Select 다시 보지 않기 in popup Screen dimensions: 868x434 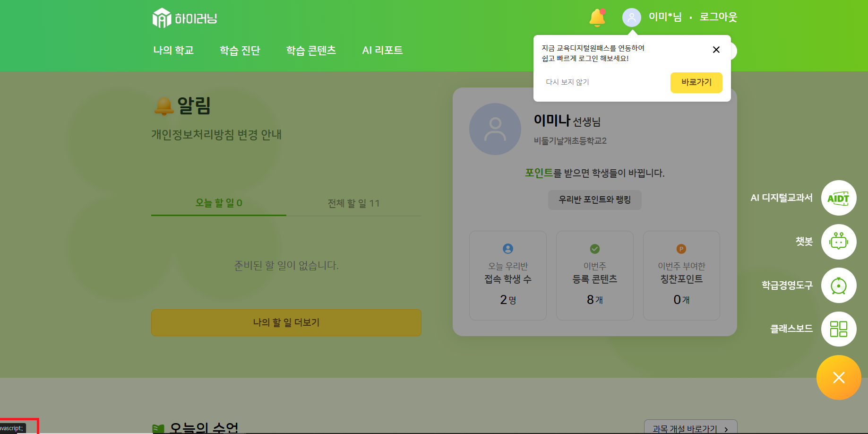pos(567,82)
